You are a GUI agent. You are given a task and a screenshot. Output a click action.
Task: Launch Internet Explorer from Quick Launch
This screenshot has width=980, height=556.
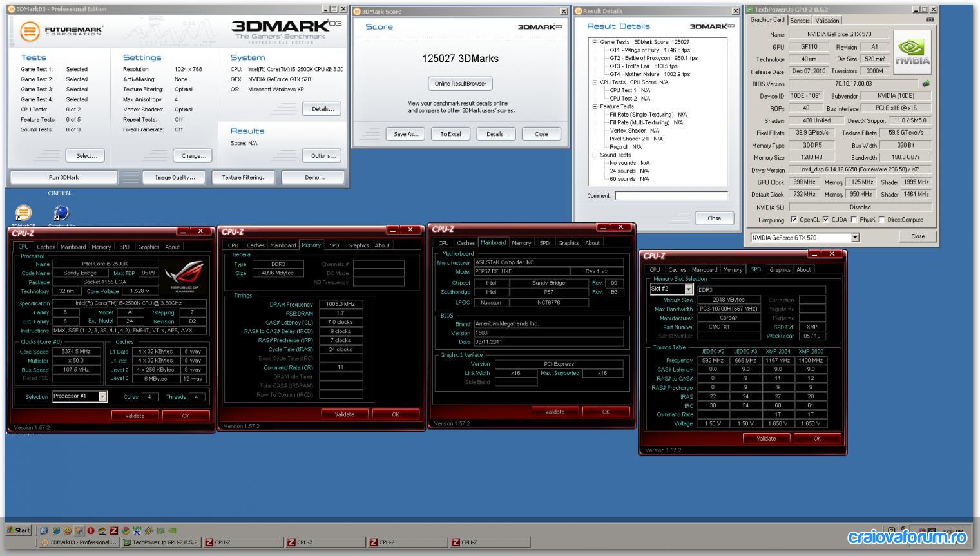tap(55, 531)
